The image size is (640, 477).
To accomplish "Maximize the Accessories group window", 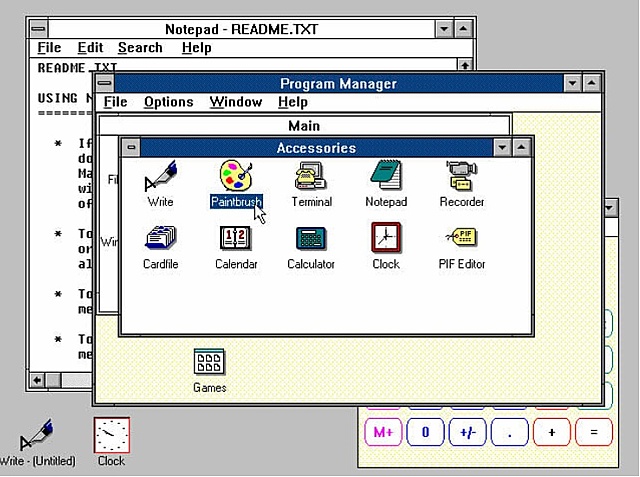I will 521,147.
